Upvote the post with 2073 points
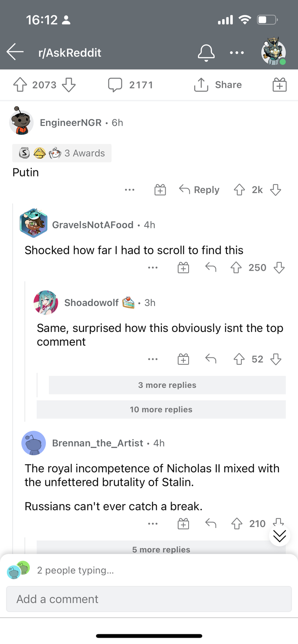 (20, 85)
